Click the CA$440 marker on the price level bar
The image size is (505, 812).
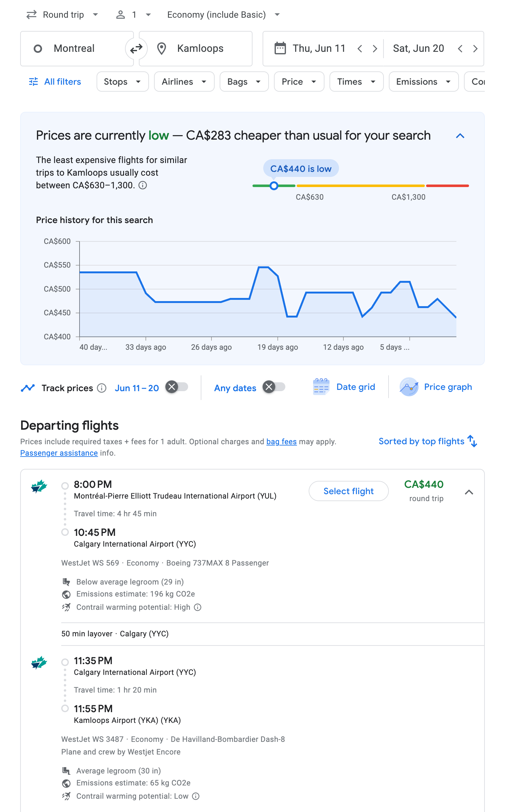pos(274,186)
